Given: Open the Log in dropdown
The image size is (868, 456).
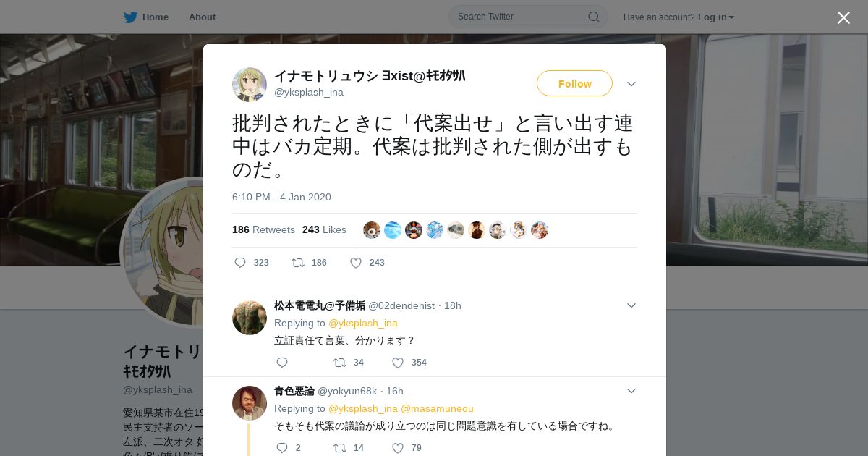Looking at the screenshot, I should [x=716, y=17].
